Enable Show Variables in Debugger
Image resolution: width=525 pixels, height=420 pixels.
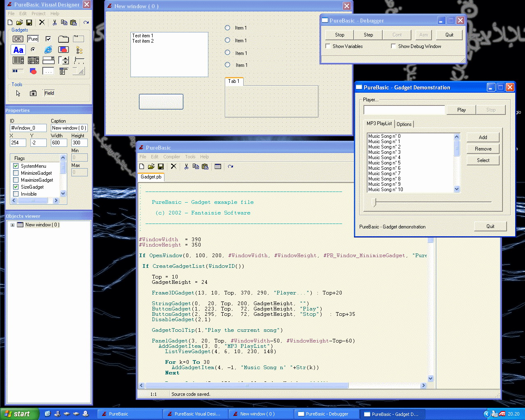(328, 46)
